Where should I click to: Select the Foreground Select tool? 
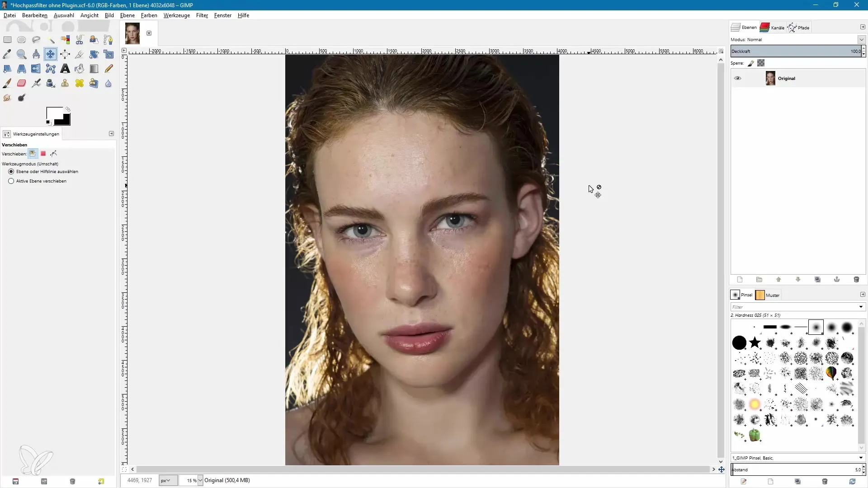(x=94, y=40)
